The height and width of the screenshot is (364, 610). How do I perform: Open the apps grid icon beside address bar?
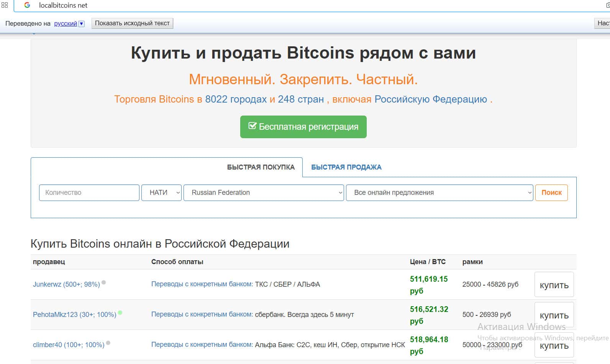[5, 5]
